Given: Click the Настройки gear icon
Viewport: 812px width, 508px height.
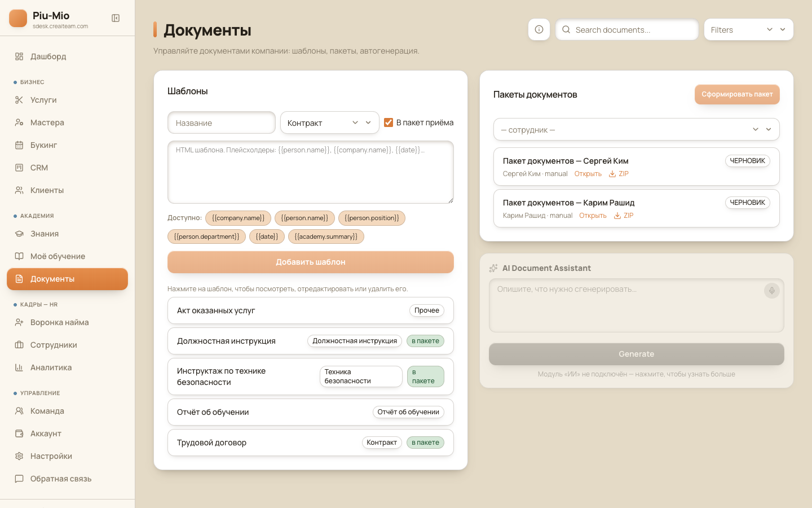Looking at the screenshot, I should tap(19, 456).
